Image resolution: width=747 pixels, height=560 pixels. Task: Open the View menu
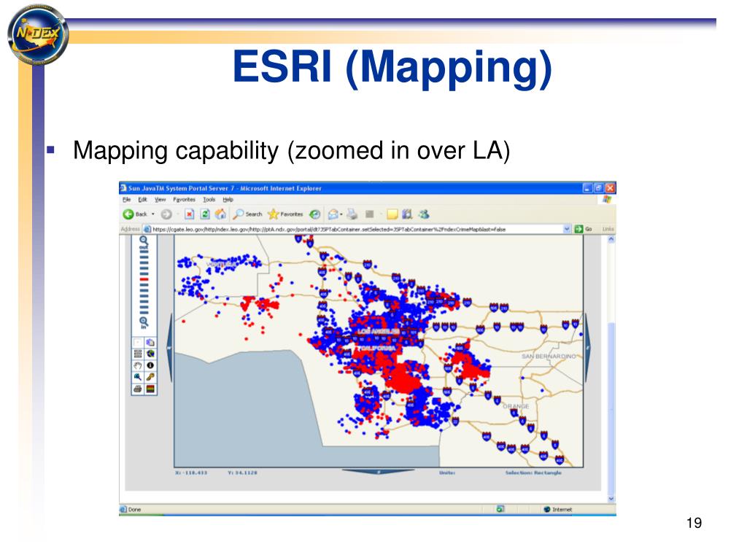pos(160,200)
